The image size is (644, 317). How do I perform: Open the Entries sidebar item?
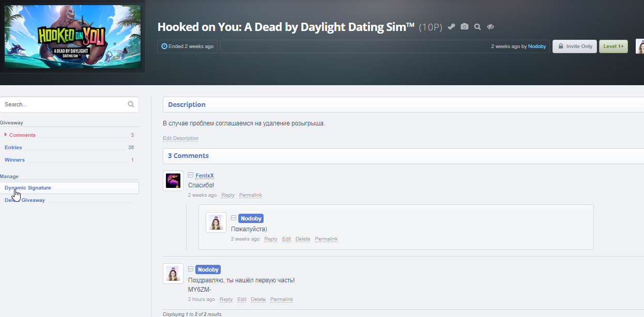(69, 148)
